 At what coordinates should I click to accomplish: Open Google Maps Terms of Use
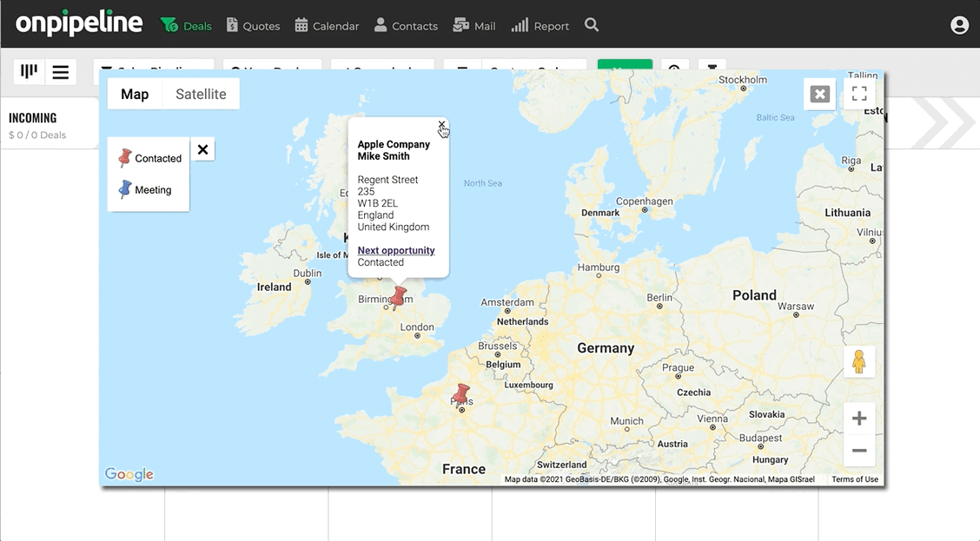click(854, 479)
